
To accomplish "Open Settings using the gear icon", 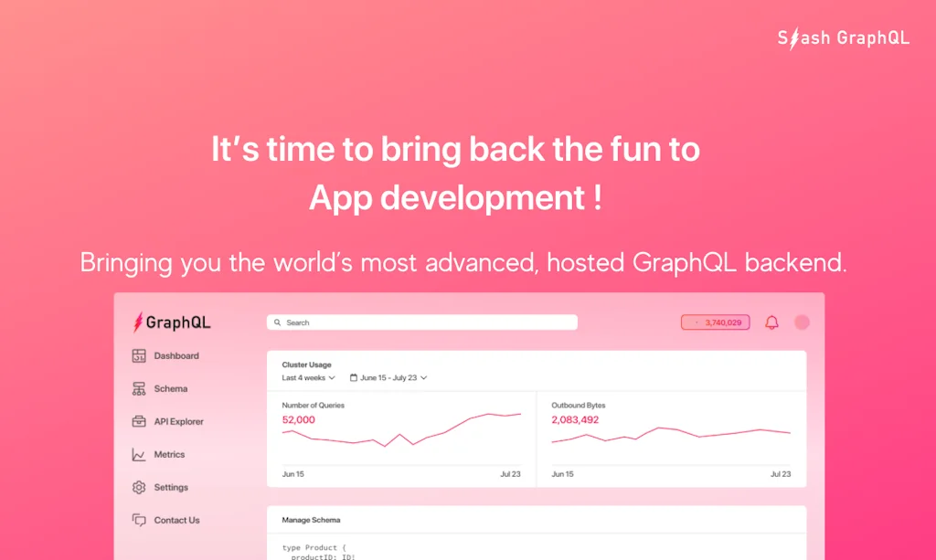I will (139, 487).
